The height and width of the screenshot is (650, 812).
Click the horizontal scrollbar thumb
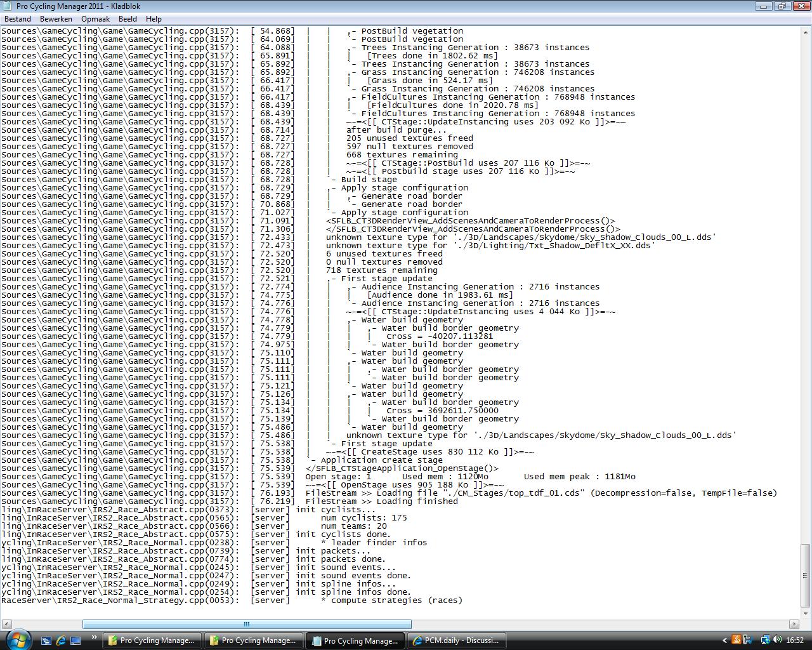247,624
